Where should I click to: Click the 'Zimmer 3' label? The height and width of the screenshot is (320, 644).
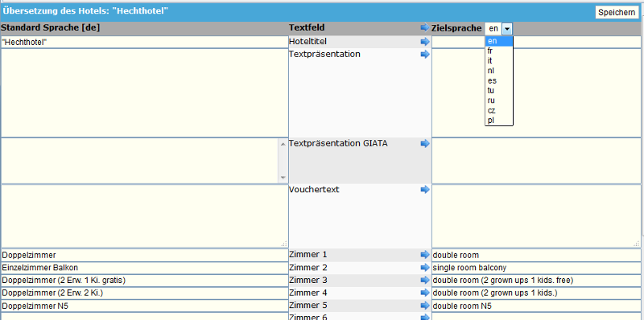click(x=308, y=281)
